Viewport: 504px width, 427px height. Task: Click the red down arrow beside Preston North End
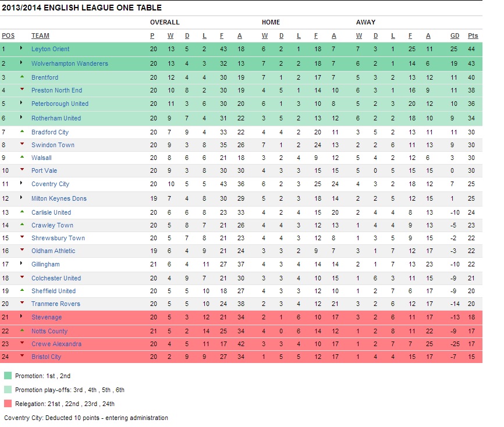point(22,90)
